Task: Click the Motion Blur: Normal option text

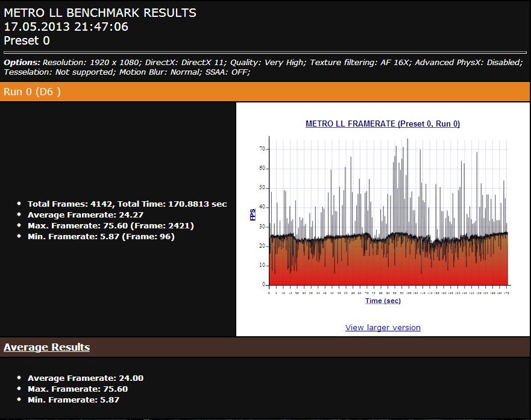Action: tap(160, 72)
